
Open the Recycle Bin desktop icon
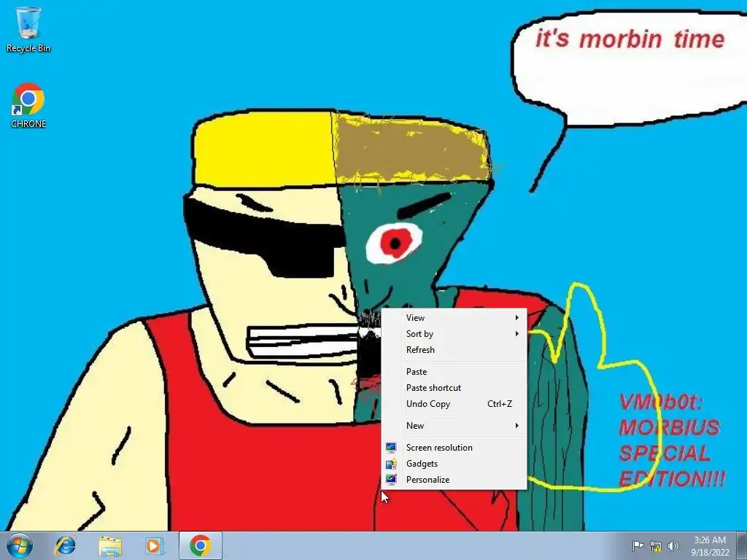(x=28, y=29)
